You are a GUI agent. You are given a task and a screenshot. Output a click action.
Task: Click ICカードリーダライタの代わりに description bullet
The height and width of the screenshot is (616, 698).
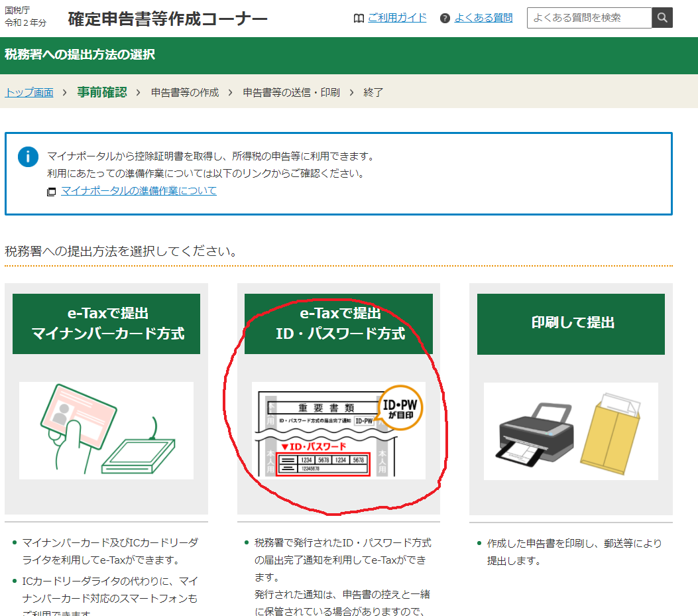110,597
